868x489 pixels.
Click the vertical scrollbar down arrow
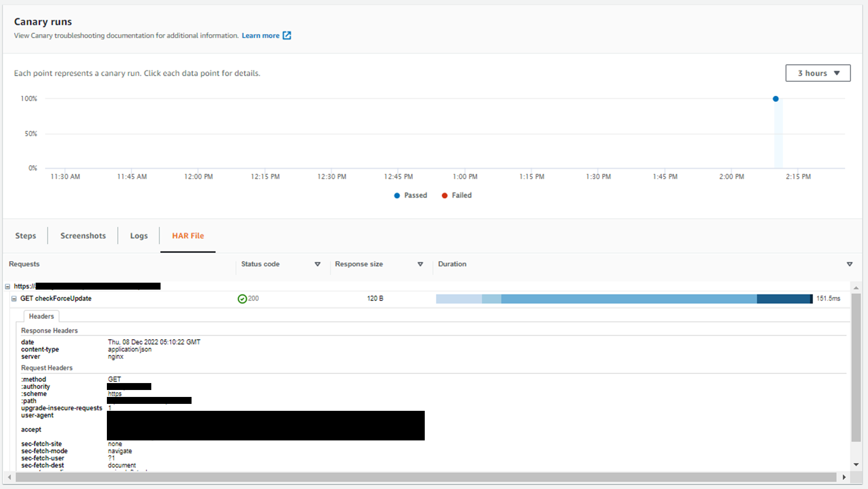856,464
